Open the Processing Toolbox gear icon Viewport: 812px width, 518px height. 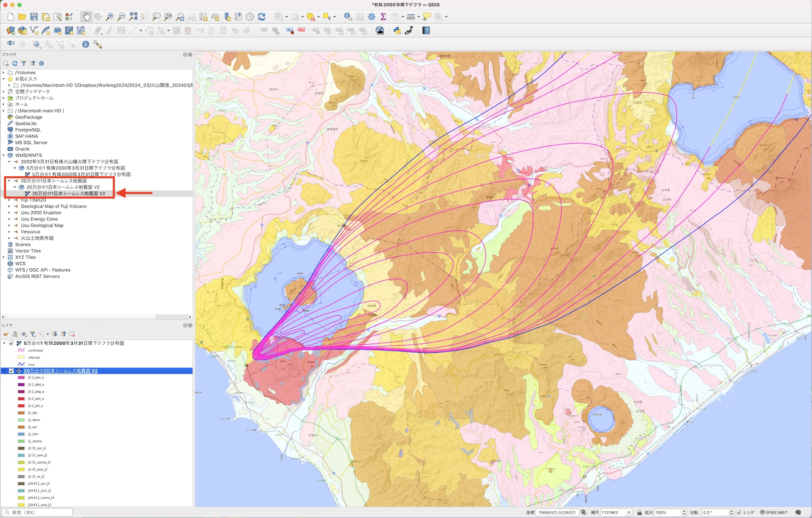[x=371, y=17]
